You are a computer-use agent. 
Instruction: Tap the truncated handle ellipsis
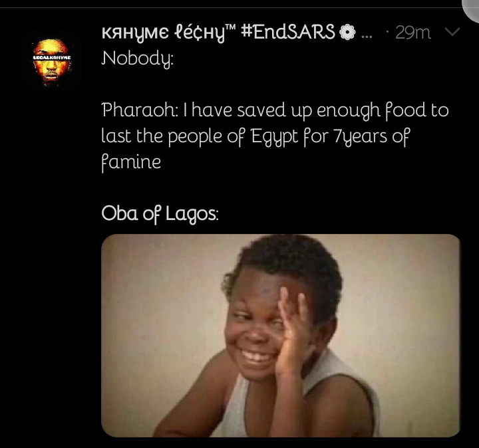coord(365,33)
